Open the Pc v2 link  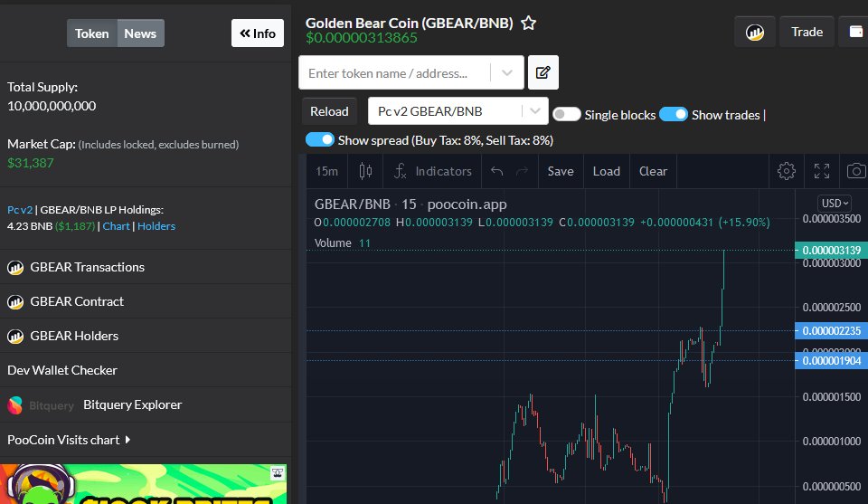point(20,210)
